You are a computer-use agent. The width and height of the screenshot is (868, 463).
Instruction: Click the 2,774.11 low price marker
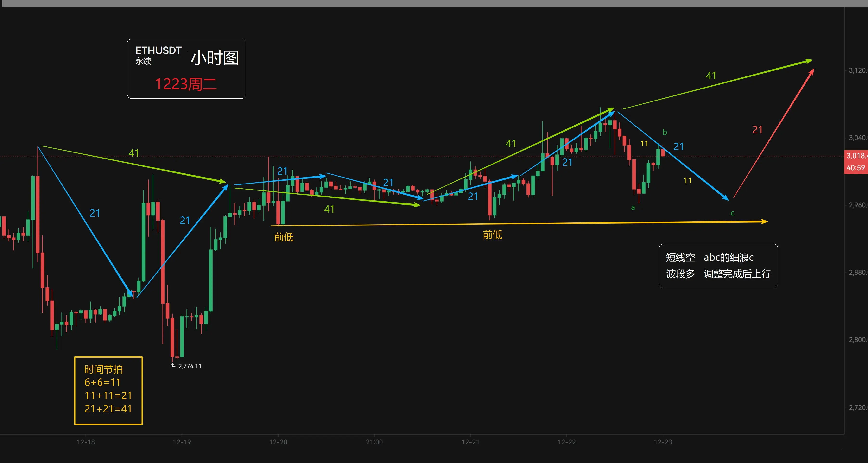[x=189, y=366]
